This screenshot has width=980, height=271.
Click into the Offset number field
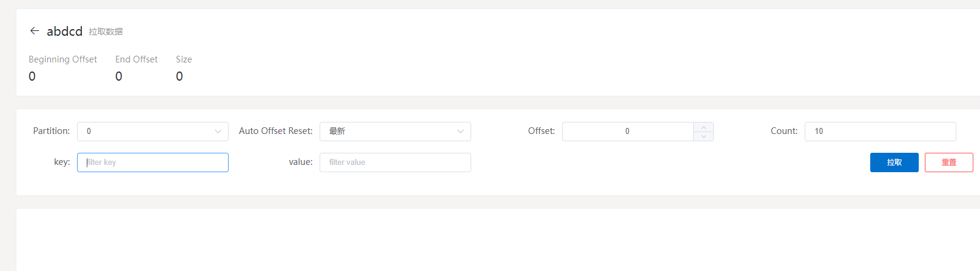click(628, 132)
